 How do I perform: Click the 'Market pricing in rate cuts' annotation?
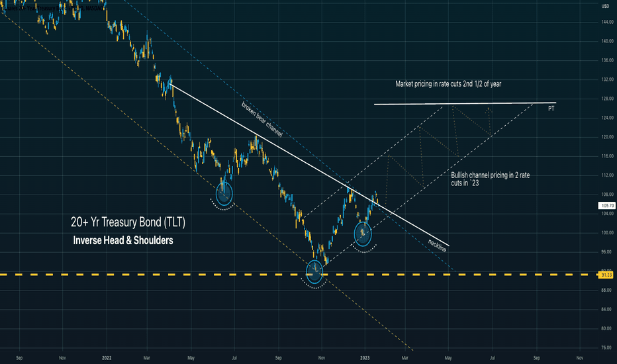(448, 84)
